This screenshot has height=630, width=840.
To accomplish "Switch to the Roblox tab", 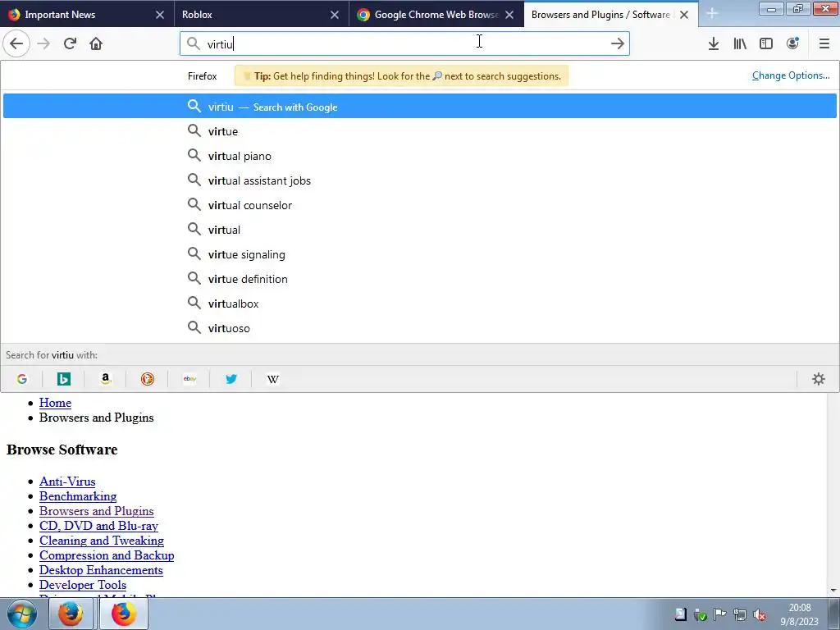I will (x=262, y=15).
